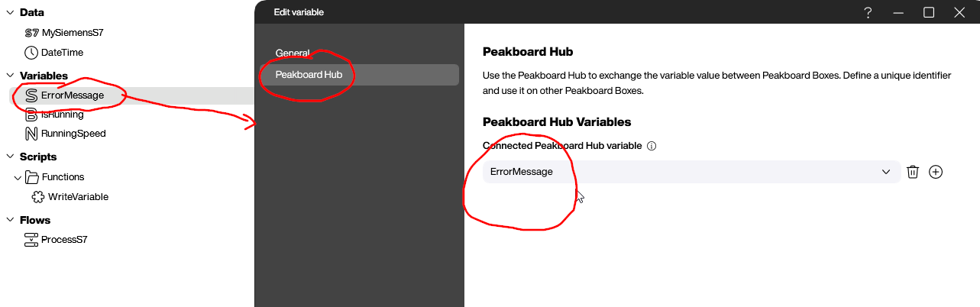Collapse the Variables section
This screenshot has width=980, height=307.
point(10,76)
